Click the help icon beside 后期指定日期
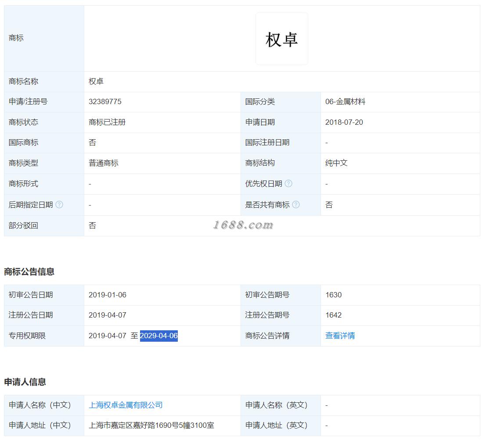The image size is (486, 448). (59, 205)
